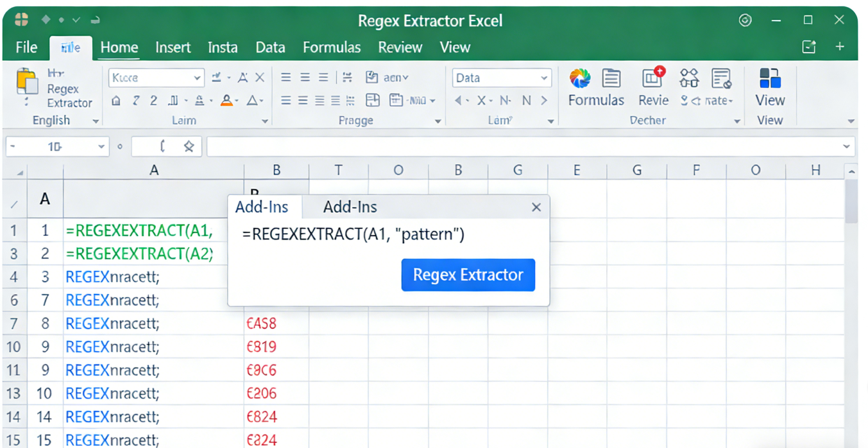Image resolution: width=868 pixels, height=448 pixels.
Task: Click the document icon with block symbol
Action: [x=722, y=78]
